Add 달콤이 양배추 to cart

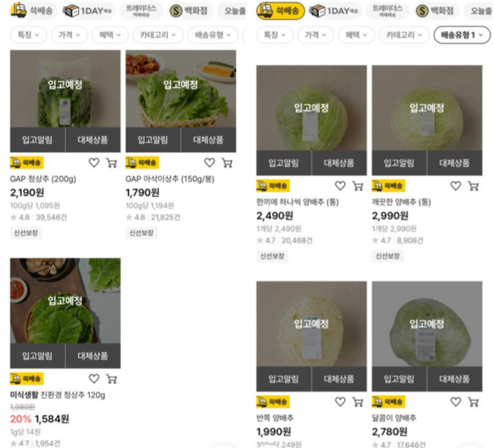point(473,402)
